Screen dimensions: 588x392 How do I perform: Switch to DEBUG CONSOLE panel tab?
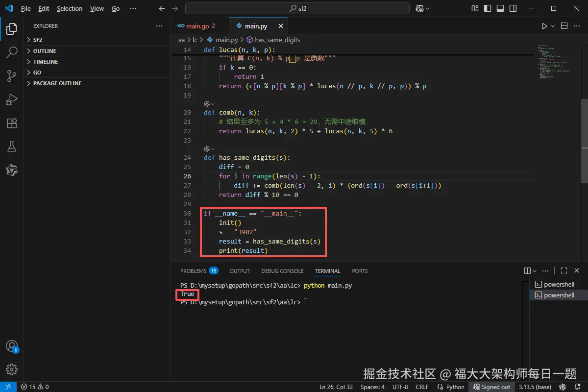pyautogui.click(x=282, y=271)
